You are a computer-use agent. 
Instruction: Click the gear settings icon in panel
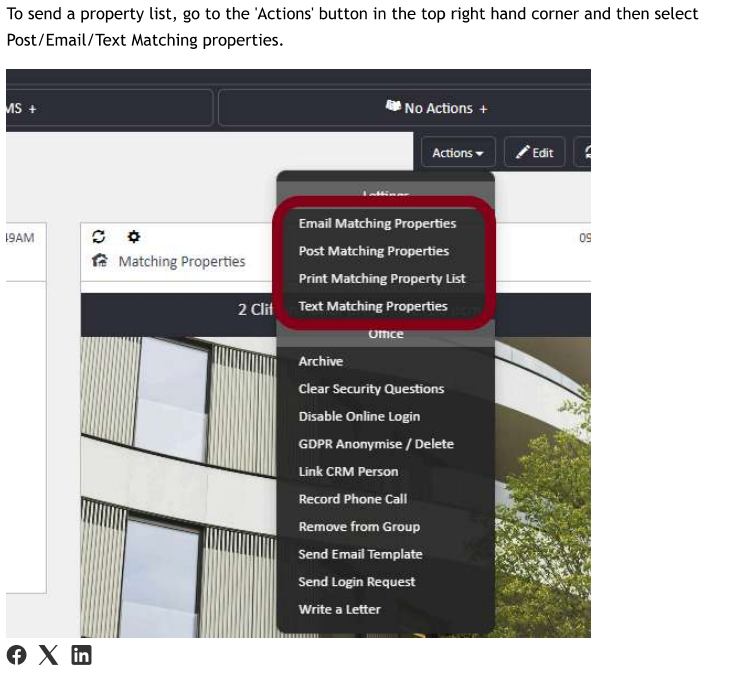click(x=134, y=237)
